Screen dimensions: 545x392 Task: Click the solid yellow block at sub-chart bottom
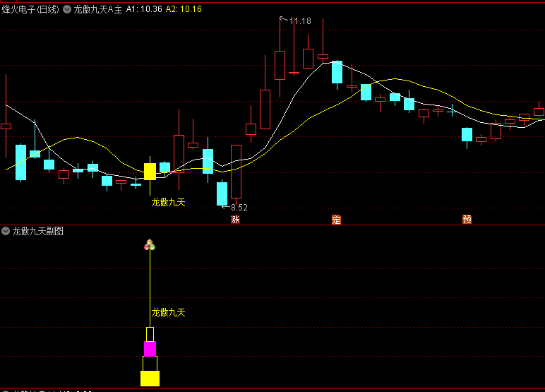pyautogui.click(x=150, y=379)
